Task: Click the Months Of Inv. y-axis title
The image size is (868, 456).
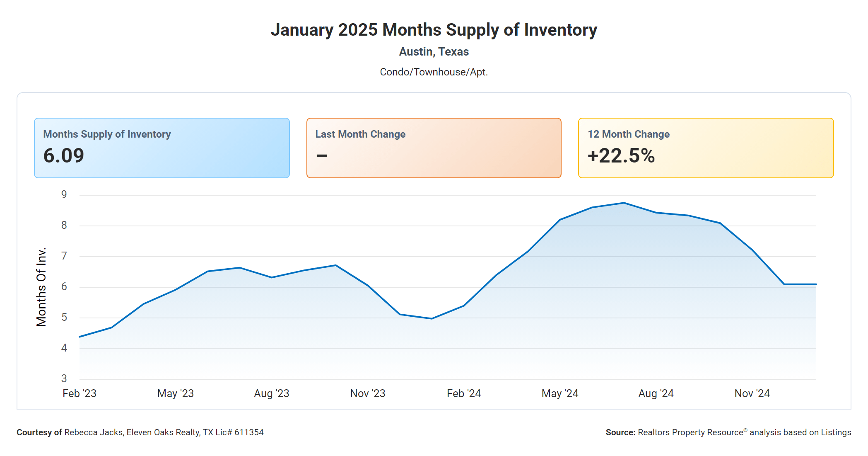Action: (41, 287)
